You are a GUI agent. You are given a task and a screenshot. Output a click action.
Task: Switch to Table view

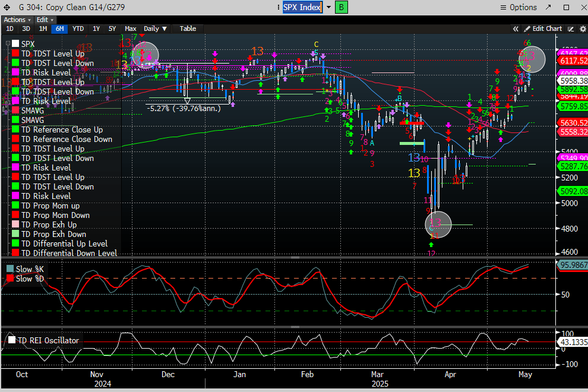[188, 29]
